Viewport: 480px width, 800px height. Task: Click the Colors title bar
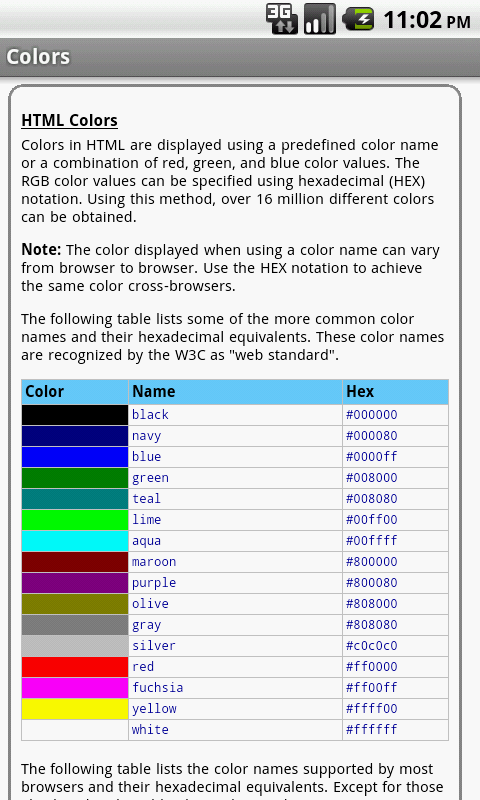pyautogui.click(x=240, y=57)
